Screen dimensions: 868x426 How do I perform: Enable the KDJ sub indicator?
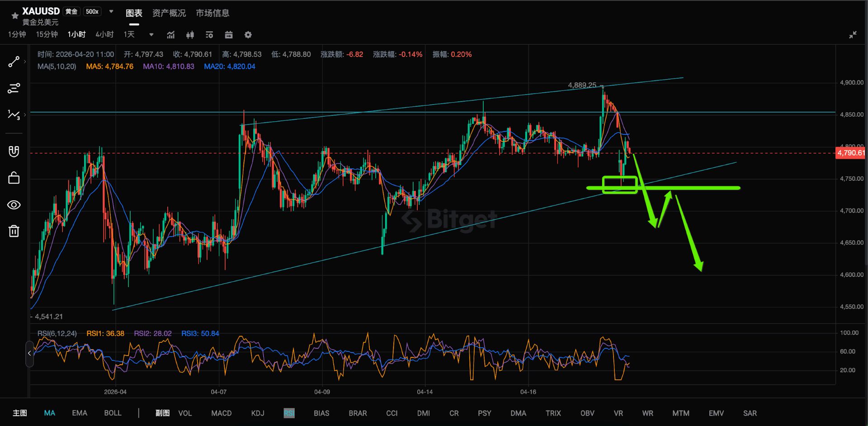pos(258,413)
